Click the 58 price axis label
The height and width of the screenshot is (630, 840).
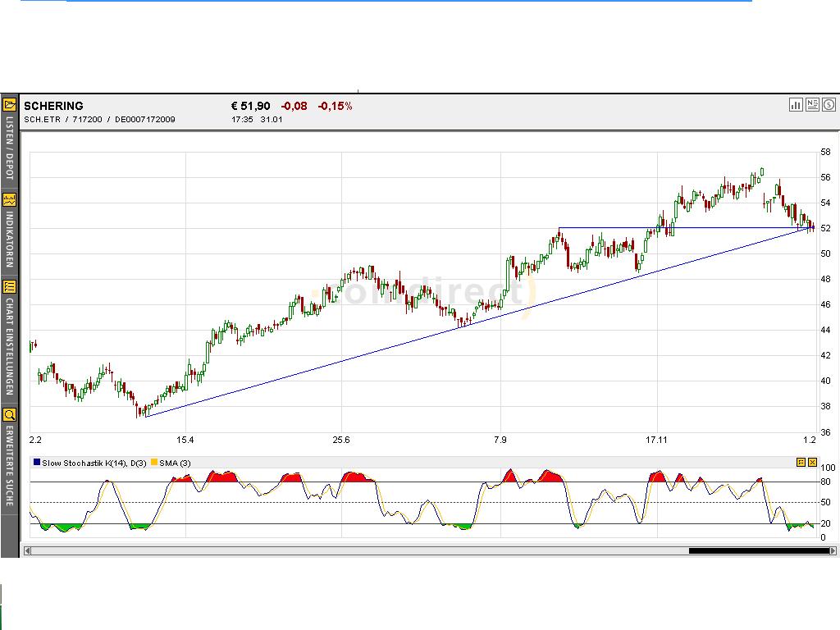coord(825,152)
